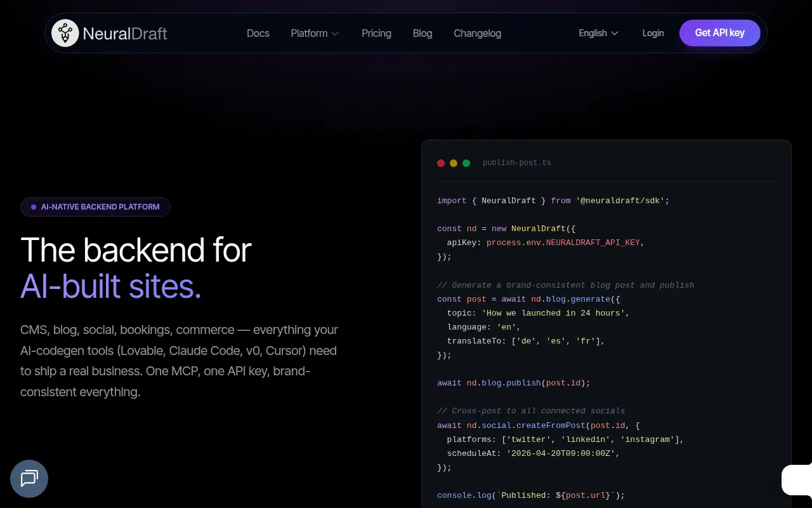812x508 pixels.
Task: View the Changelog
Action: 477,33
